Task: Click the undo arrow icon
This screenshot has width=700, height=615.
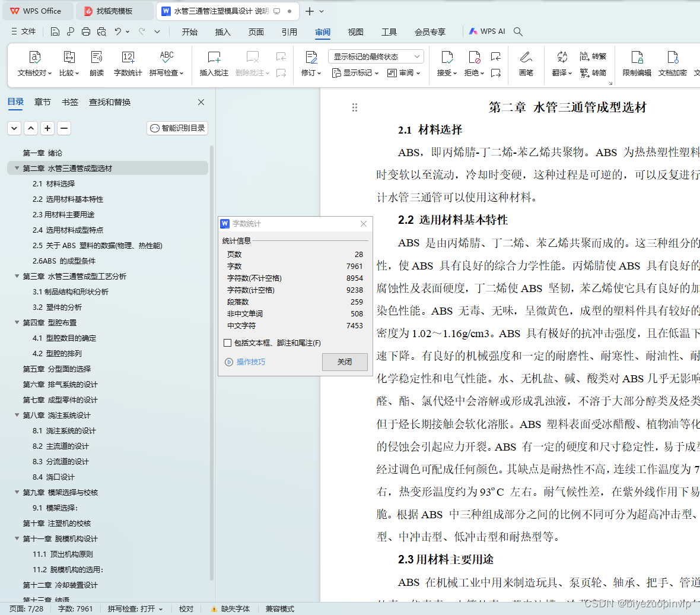Action: [118, 31]
